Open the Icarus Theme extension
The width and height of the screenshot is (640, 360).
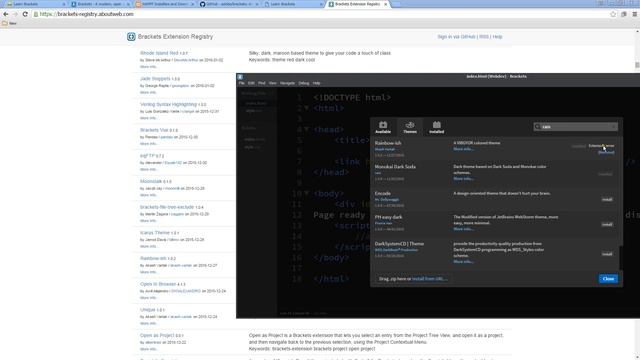click(155, 233)
